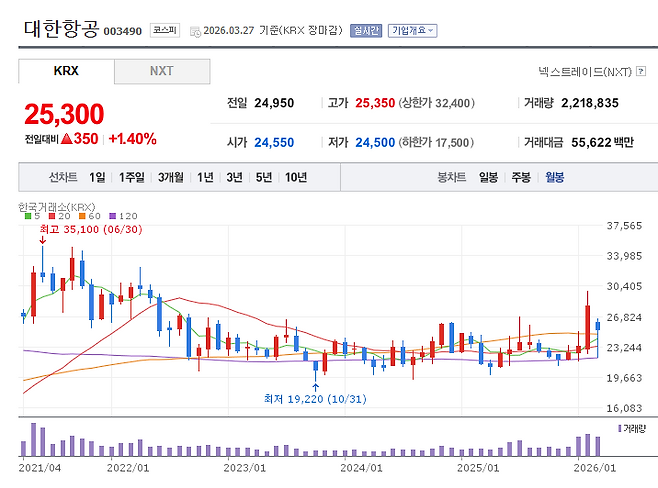
Task: Switch candlestick chart to 주봉
Action: 520,177
